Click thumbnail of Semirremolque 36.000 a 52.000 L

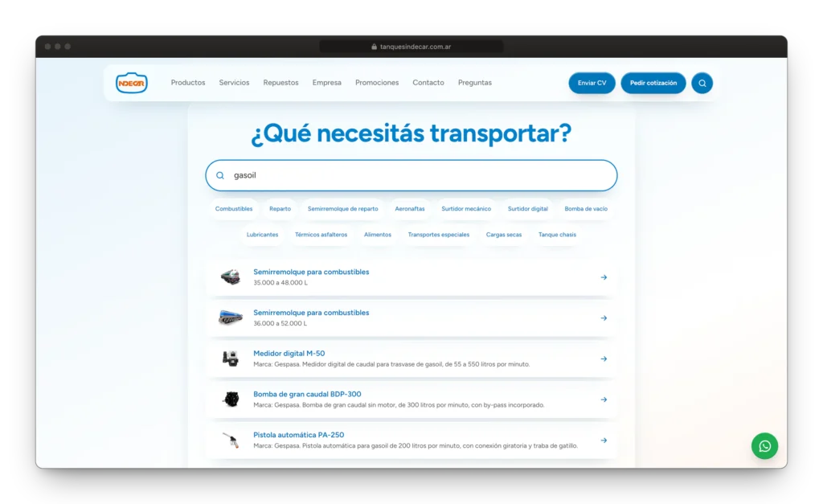click(x=231, y=318)
